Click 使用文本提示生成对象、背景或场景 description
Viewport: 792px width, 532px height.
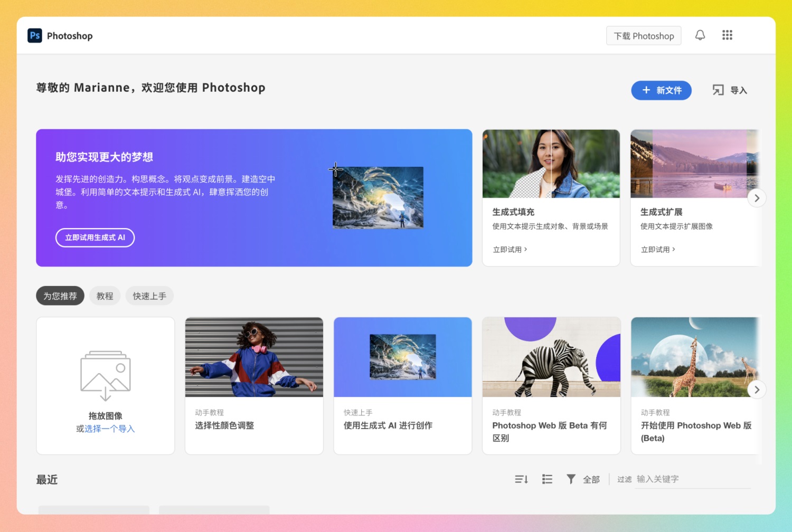[x=550, y=226]
